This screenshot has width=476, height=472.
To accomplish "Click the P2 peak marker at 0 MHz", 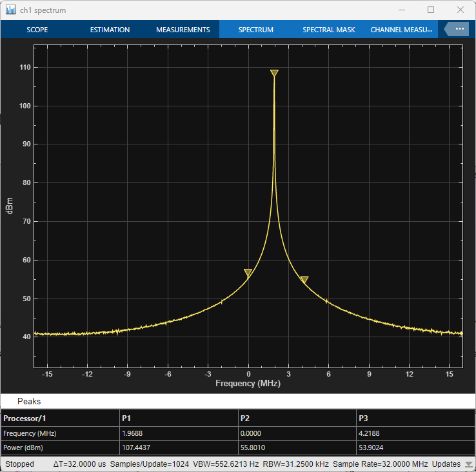I will point(248,273).
